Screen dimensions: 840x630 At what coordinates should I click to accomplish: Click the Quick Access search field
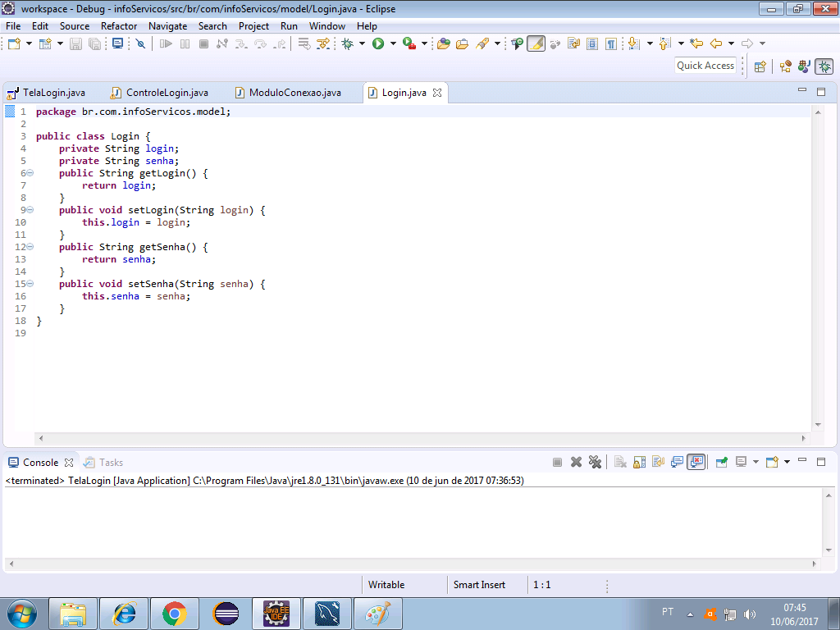tap(705, 66)
